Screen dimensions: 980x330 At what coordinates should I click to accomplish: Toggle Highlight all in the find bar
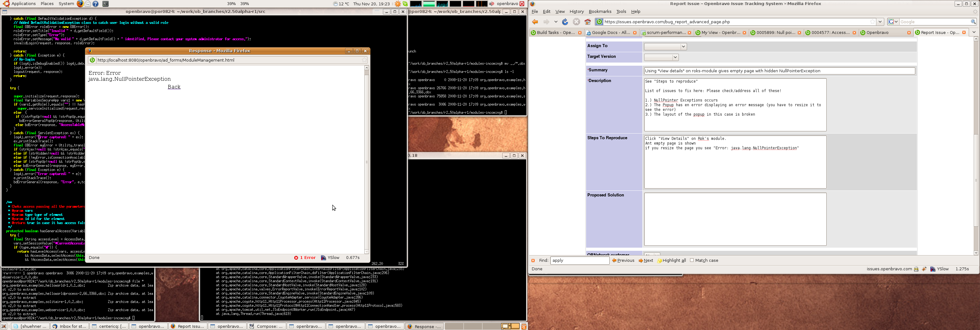click(x=672, y=261)
